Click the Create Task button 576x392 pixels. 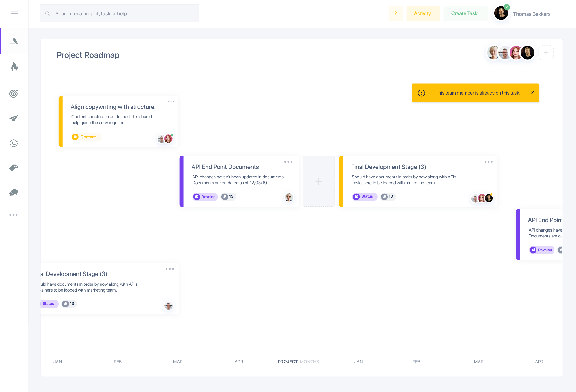[x=464, y=13]
